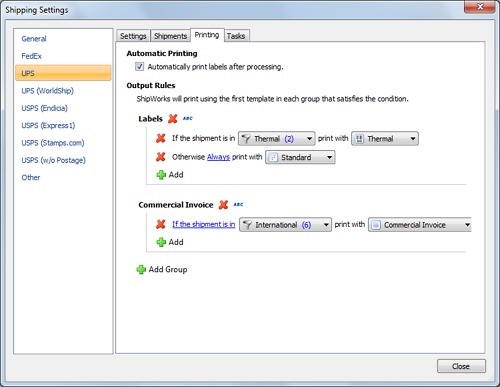
Task: Switch to the Shipments tab
Action: (x=170, y=36)
